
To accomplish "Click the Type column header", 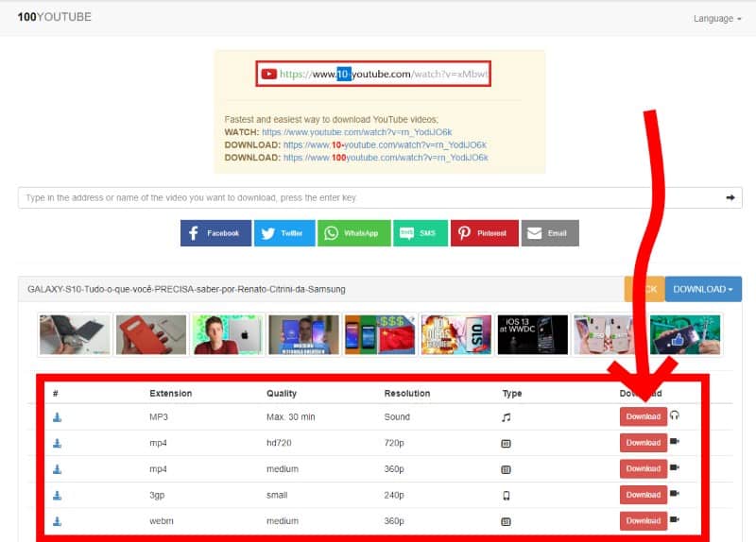I will coord(511,394).
